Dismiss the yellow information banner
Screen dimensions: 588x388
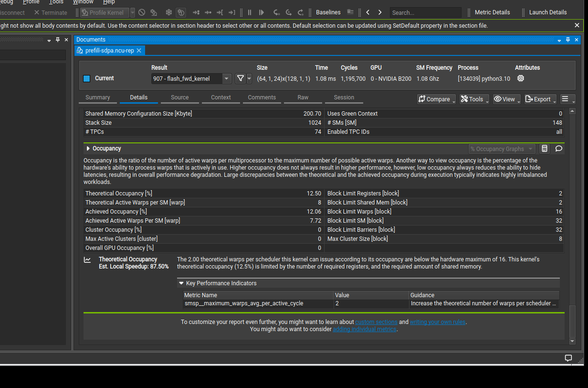[577, 25]
